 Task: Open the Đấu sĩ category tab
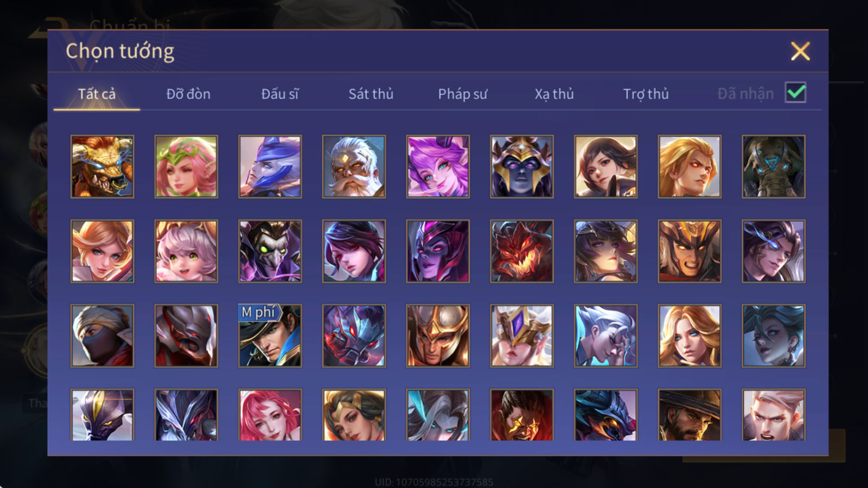click(x=279, y=94)
